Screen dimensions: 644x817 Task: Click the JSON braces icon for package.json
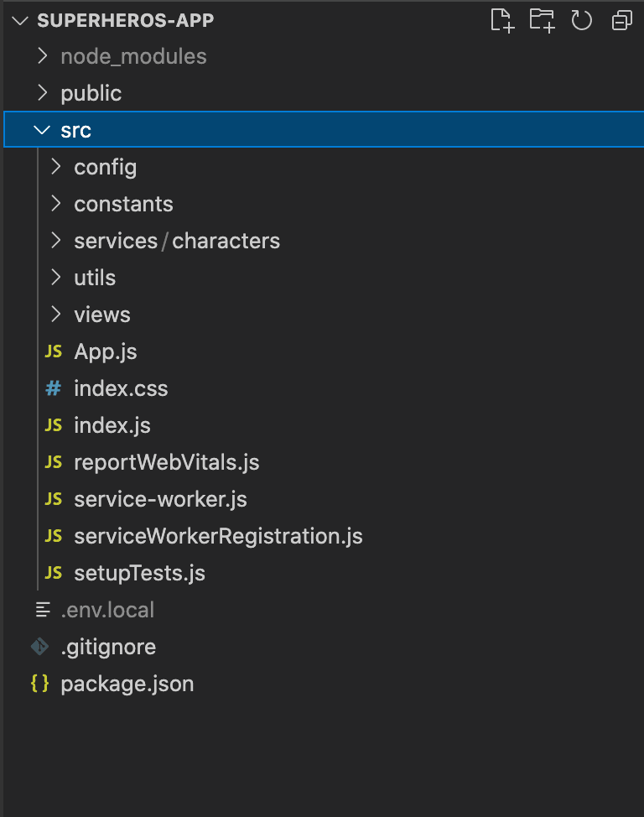(x=39, y=683)
